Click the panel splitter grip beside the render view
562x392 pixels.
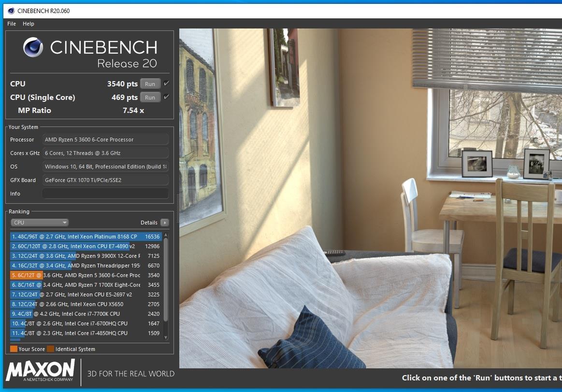(x=177, y=208)
